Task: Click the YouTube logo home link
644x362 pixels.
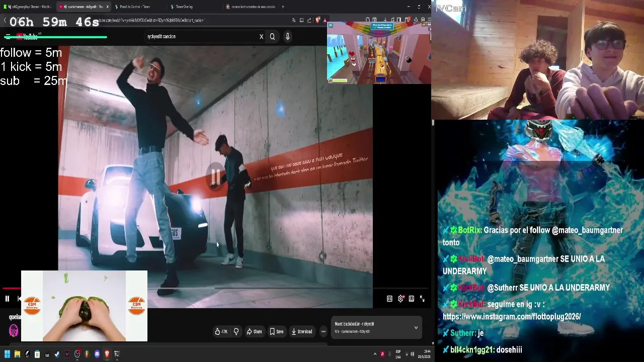Action: click(x=27, y=37)
